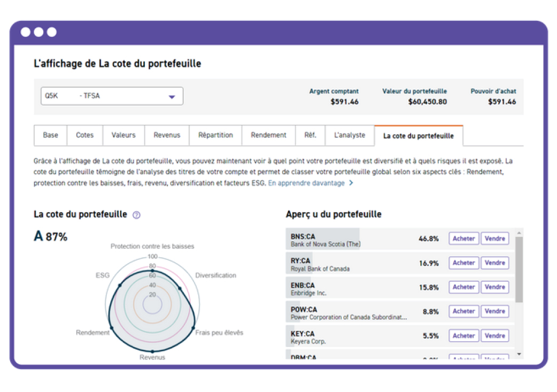This screenshot has width=557, height=392.
Task: Click chevron arrow after En apprendre davantage
Action: pos(351,183)
